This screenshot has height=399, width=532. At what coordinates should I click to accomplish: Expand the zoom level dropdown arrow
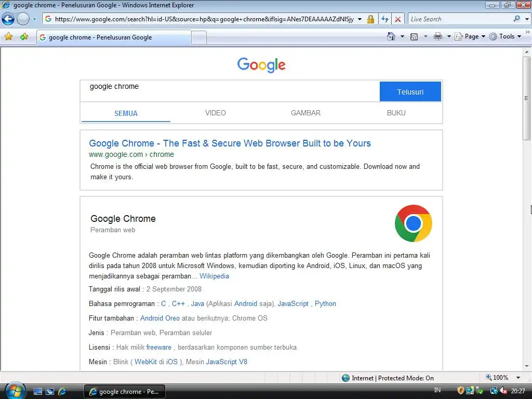[x=518, y=378]
